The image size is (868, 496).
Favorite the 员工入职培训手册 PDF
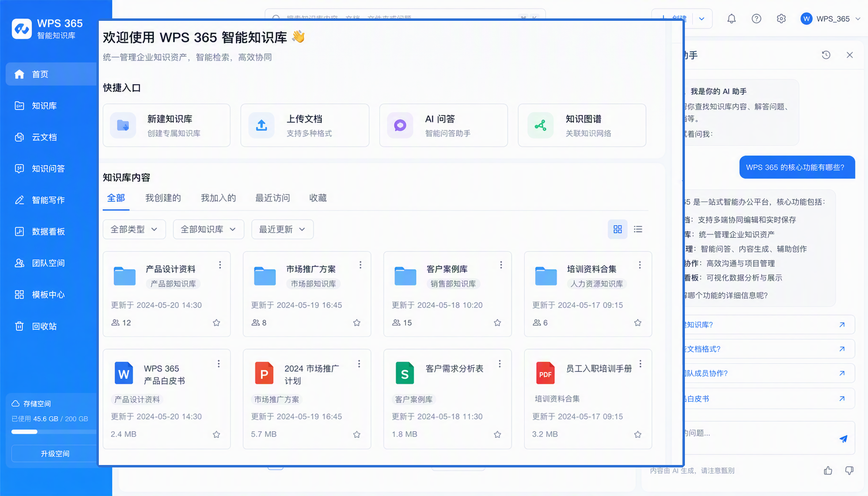(638, 434)
